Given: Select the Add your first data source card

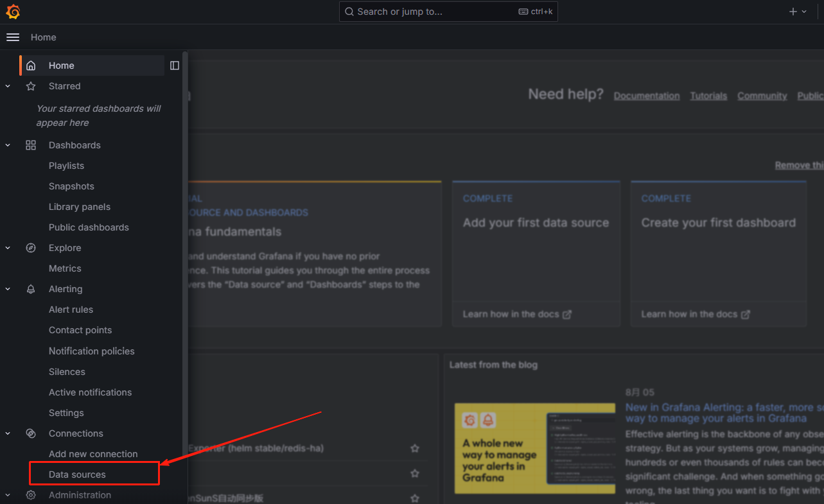Looking at the screenshot, I should point(536,254).
